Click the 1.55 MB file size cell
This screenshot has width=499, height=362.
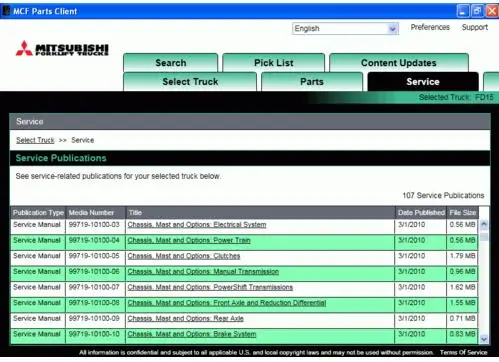(462, 305)
